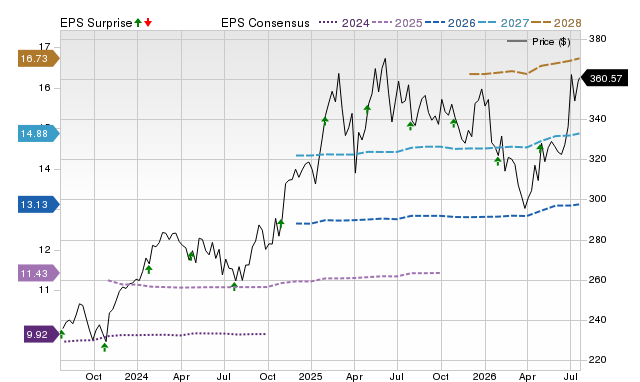Select the 2024 consensus legend entry
640x382 pixels.
point(344,23)
